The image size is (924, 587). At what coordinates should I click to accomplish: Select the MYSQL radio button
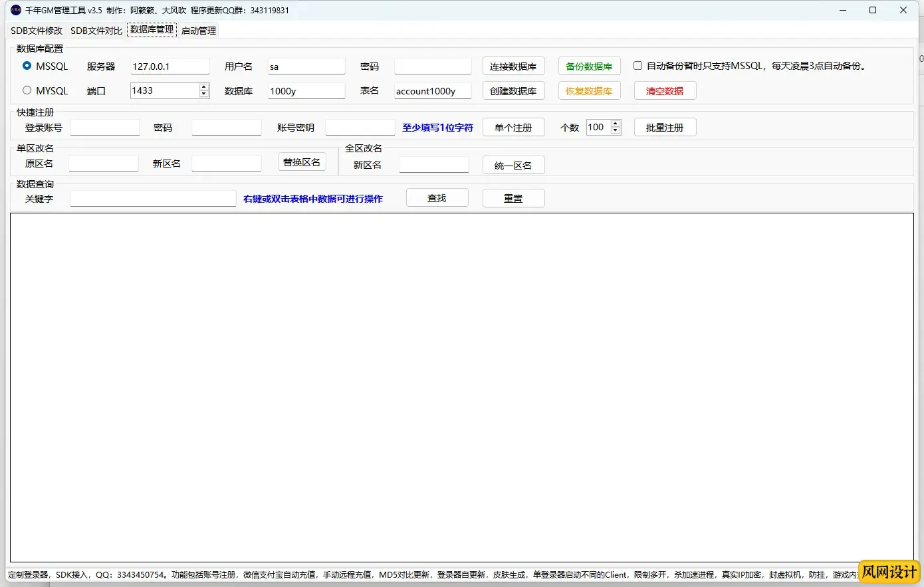click(27, 90)
